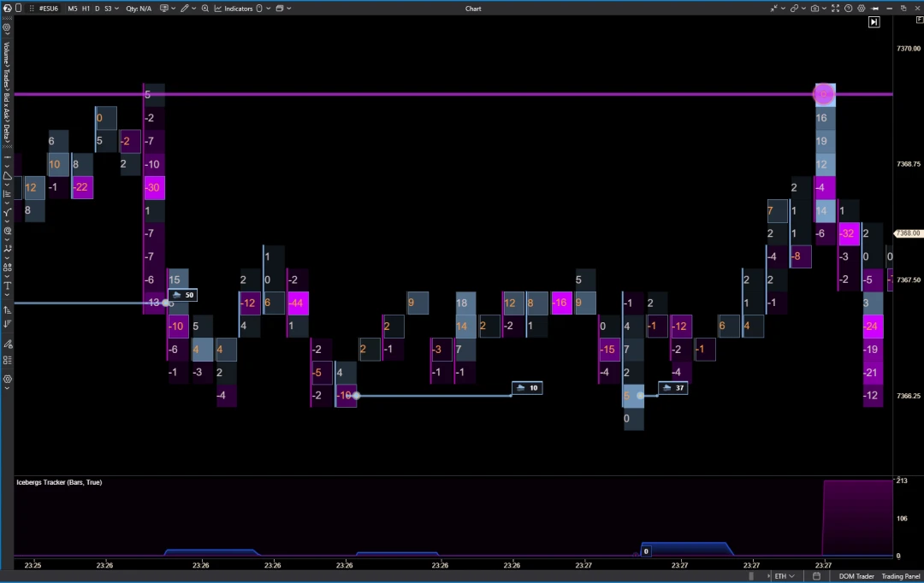This screenshot has height=583, width=924.
Task: Click the shrink arrows icon at the top right
Action: click(773, 9)
